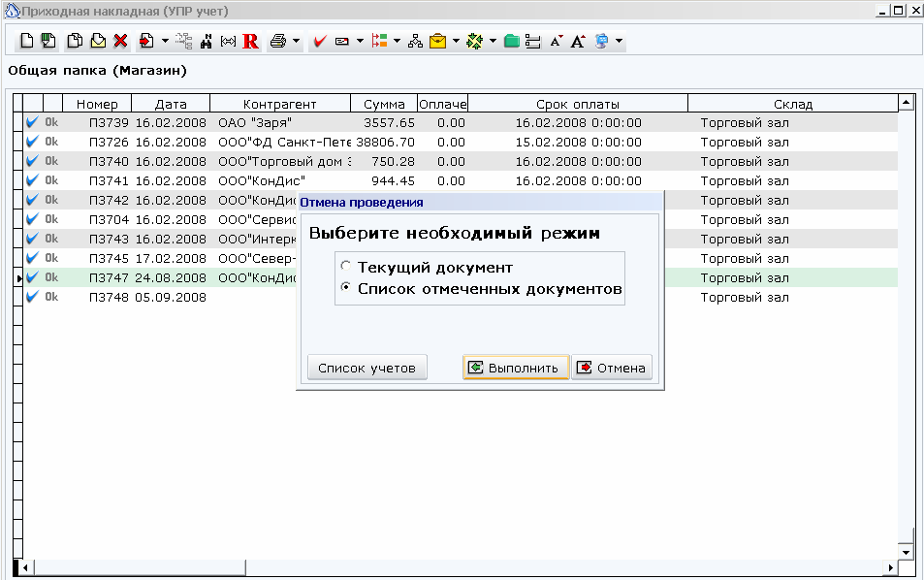
Task: Create a new document with the blank page icon
Action: click(x=26, y=41)
